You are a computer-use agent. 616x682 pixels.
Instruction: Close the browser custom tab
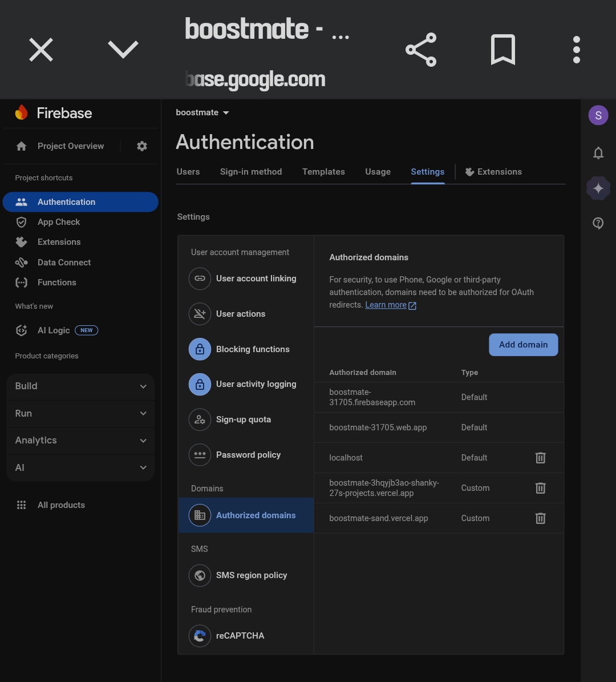tap(41, 50)
